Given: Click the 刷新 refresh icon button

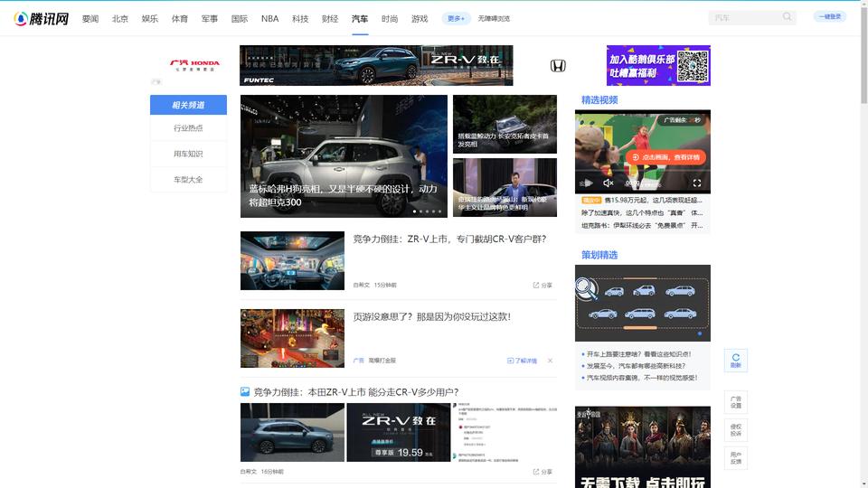Looking at the screenshot, I should [x=736, y=361].
